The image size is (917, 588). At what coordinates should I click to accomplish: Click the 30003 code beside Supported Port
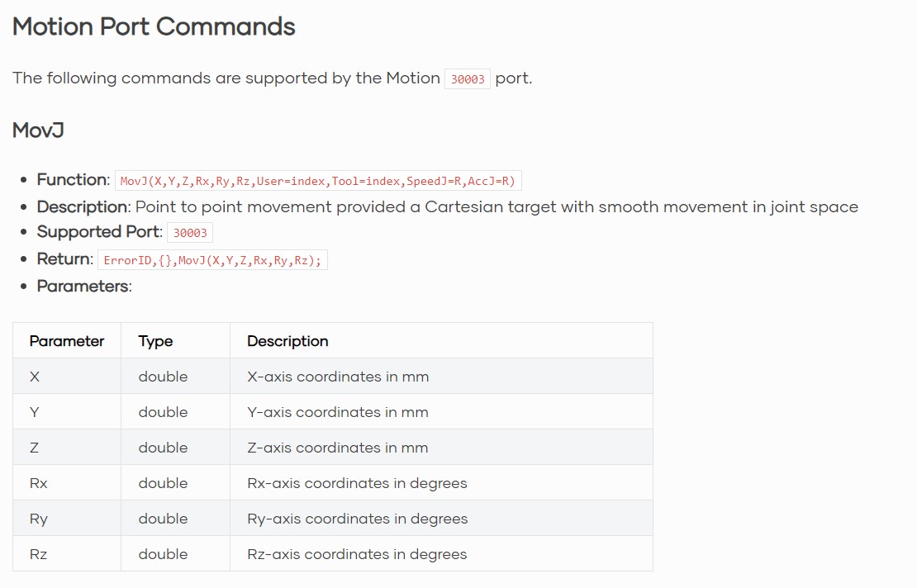pyautogui.click(x=190, y=233)
